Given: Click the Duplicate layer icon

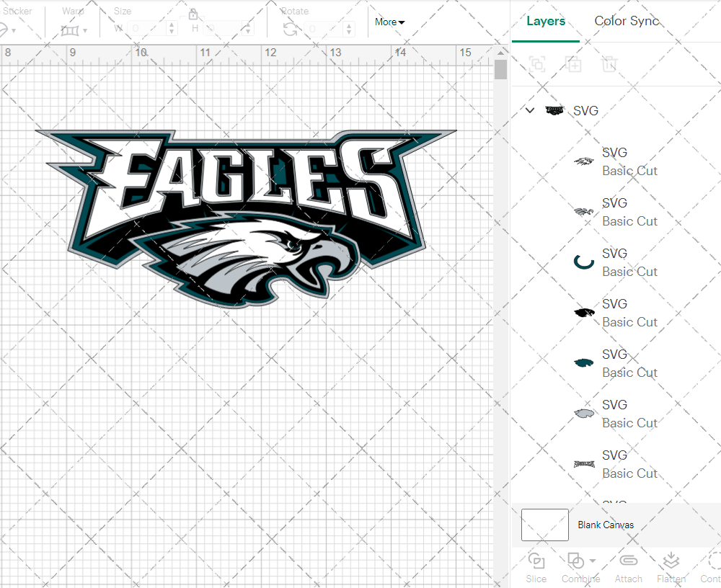Looking at the screenshot, I should [x=573, y=64].
